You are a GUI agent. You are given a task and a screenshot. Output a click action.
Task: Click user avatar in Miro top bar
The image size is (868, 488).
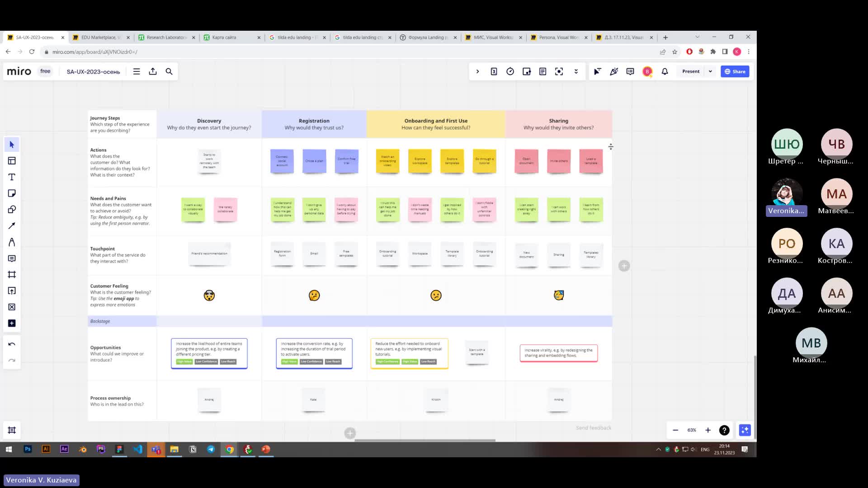tap(647, 71)
